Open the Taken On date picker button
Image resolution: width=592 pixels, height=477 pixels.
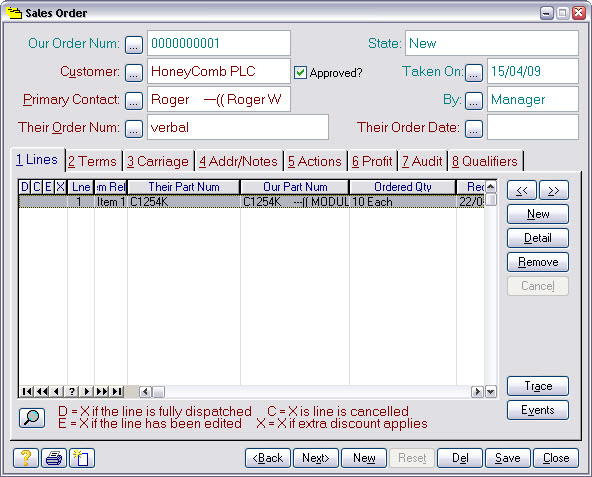coord(474,73)
